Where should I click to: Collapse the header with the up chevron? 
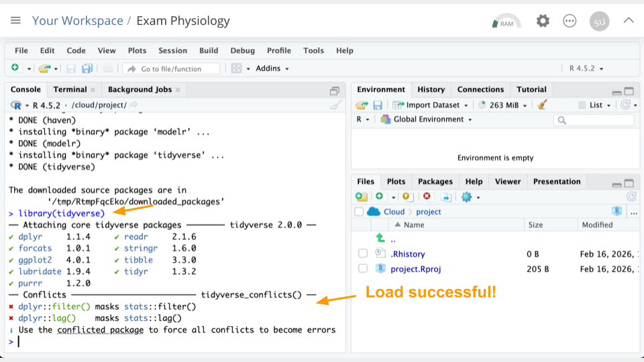[629, 20]
